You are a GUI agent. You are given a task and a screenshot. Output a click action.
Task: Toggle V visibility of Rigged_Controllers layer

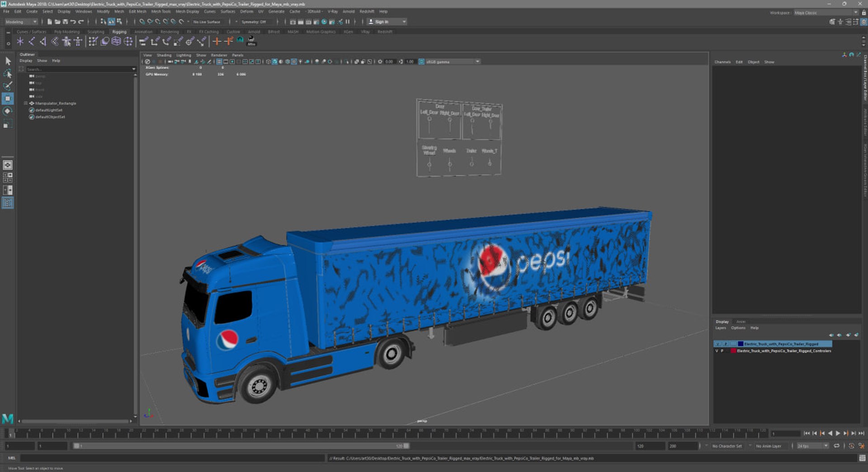click(717, 351)
